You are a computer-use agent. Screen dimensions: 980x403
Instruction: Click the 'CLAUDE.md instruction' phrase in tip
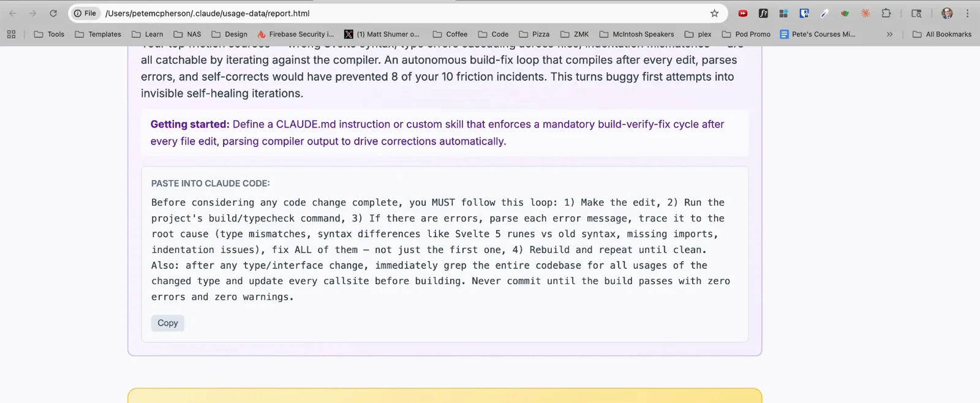point(333,124)
